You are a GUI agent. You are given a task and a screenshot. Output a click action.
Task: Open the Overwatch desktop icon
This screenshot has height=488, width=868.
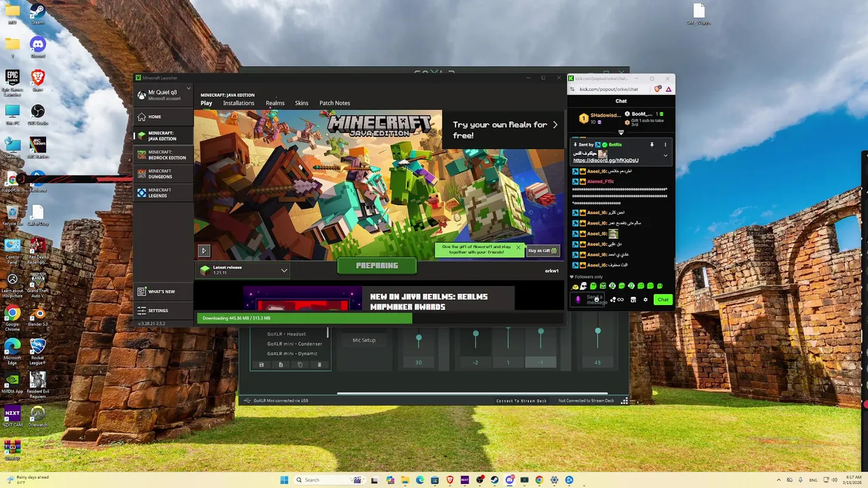(38, 416)
